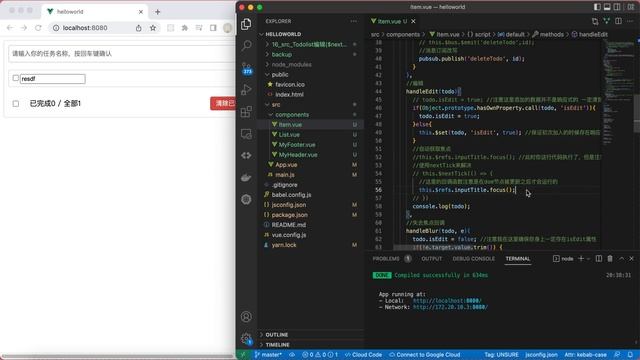Switch to the OUTPUT tab

click(x=431, y=258)
